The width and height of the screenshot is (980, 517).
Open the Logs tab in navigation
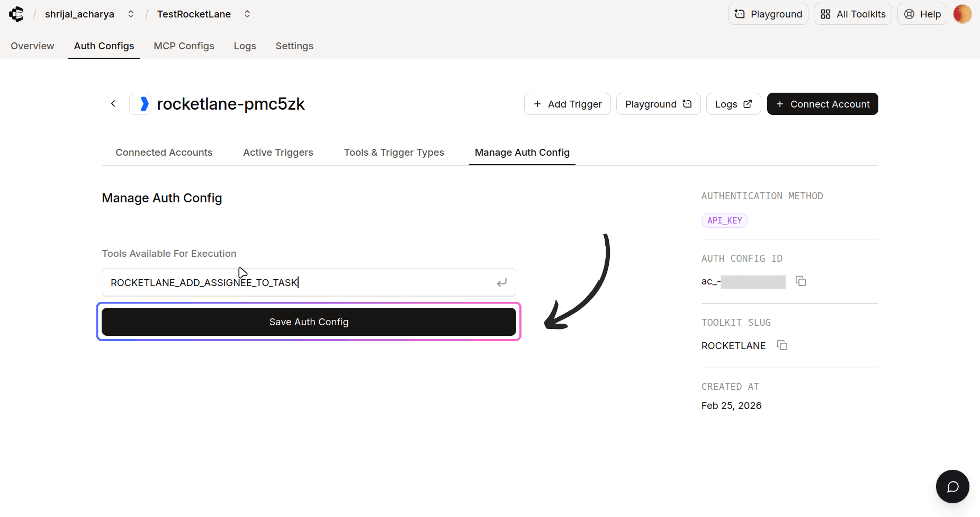pyautogui.click(x=245, y=46)
